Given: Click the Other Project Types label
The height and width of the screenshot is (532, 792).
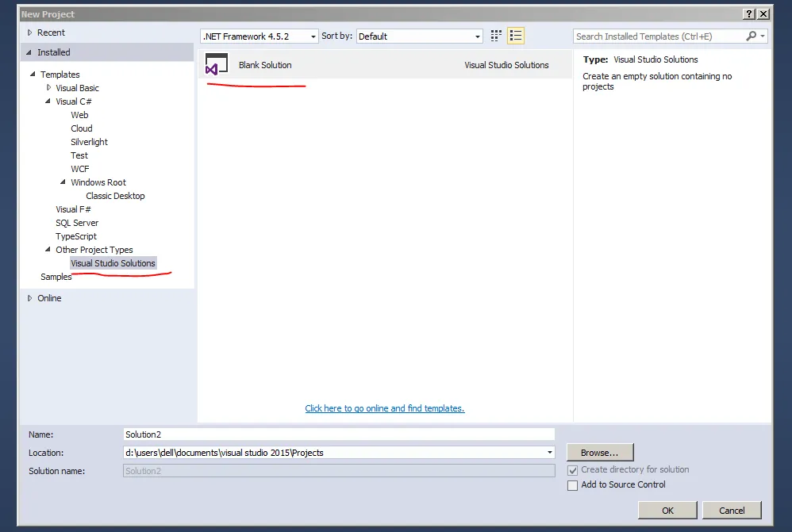Looking at the screenshot, I should (94, 250).
